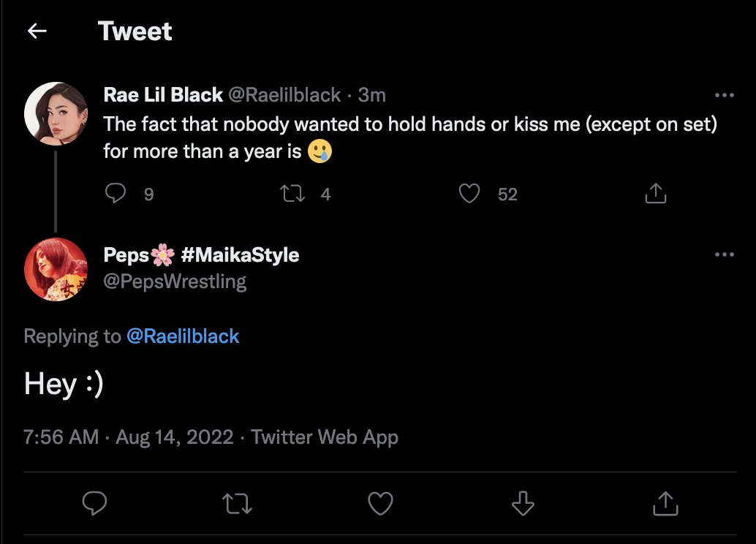Reply to the Peps tweet
The image size is (756, 544).
coord(95,503)
